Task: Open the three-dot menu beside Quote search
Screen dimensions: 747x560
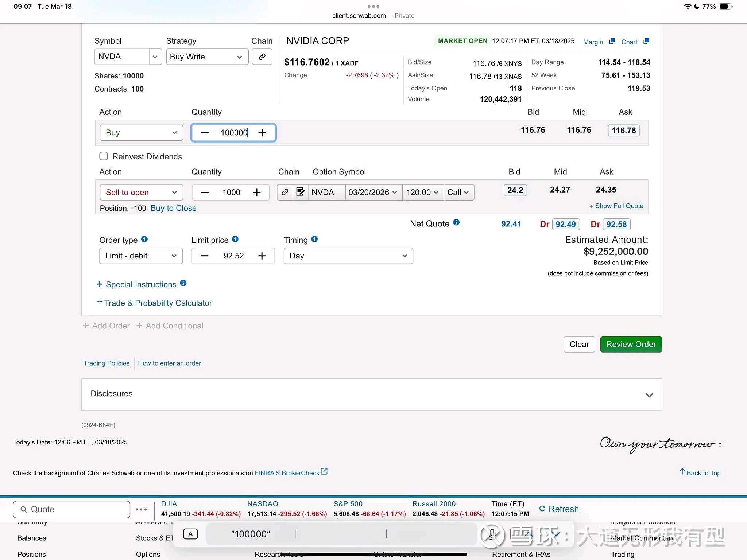Action: click(141, 510)
